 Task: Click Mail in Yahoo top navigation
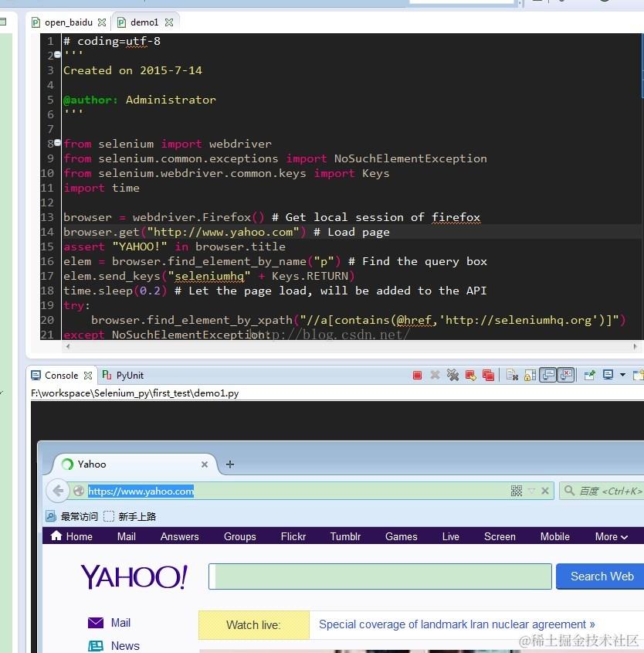[x=127, y=536]
